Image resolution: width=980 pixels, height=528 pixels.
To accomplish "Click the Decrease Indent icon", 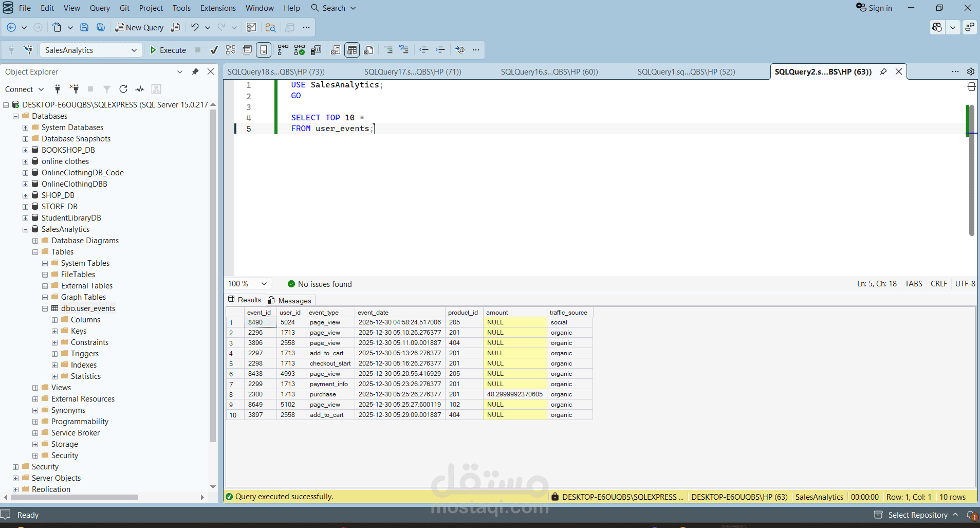I will tap(424, 50).
